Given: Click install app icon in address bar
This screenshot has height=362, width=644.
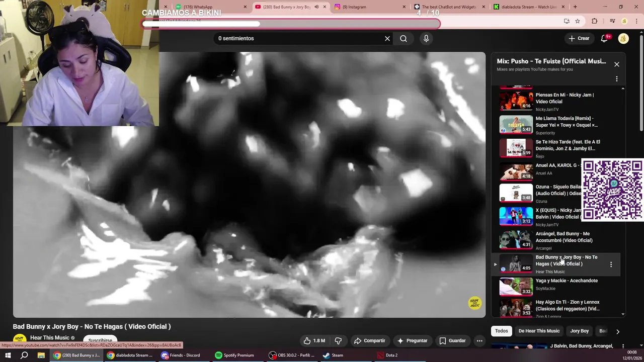Looking at the screenshot, I should tap(567, 21).
